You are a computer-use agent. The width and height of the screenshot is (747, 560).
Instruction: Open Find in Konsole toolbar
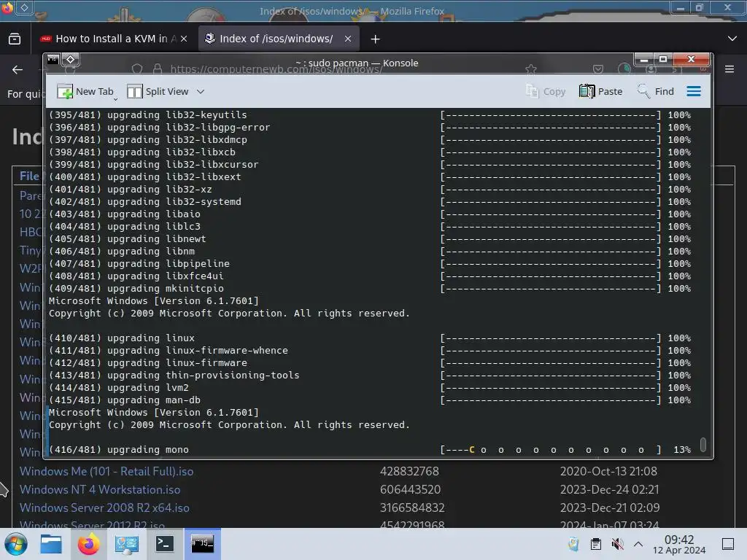pos(656,91)
